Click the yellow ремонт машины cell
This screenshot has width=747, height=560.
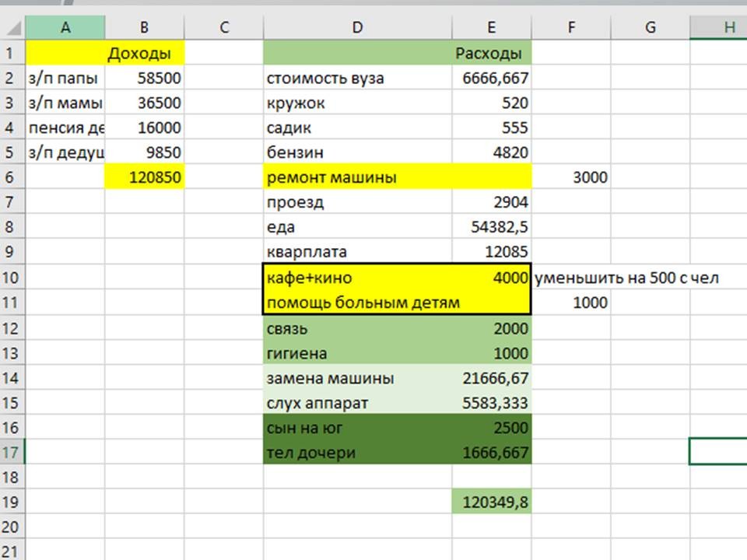coord(357,177)
